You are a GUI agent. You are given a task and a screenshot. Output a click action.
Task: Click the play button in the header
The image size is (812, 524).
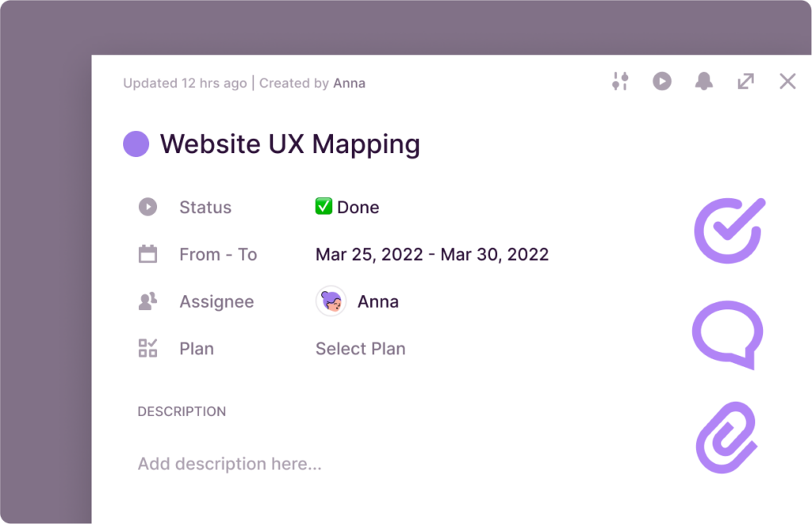(x=662, y=81)
